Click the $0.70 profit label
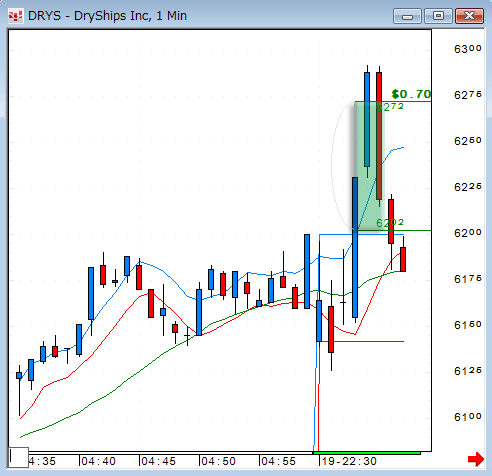 [411, 94]
